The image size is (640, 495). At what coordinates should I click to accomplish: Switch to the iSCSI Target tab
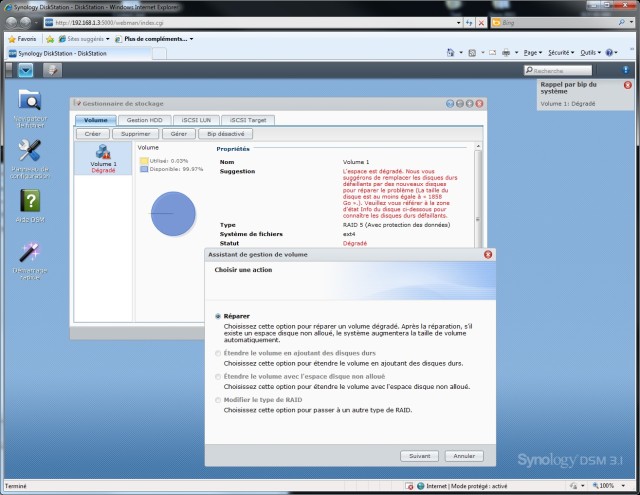(248, 120)
